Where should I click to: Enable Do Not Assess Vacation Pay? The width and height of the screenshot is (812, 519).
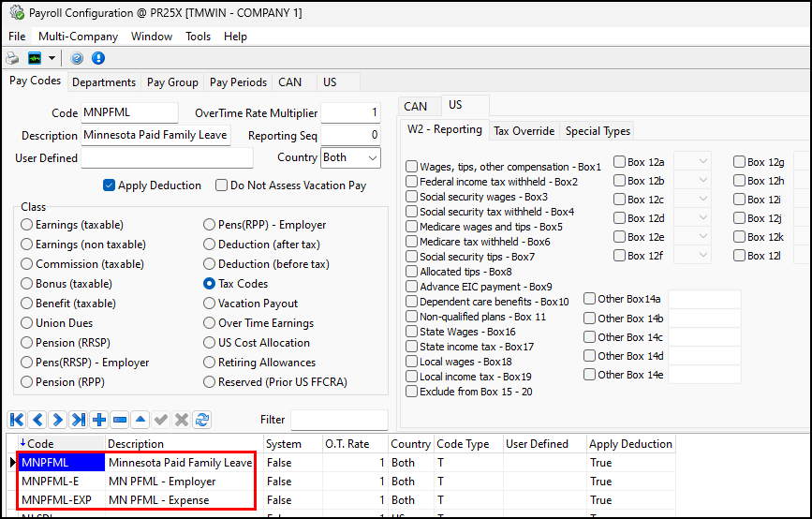point(222,185)
